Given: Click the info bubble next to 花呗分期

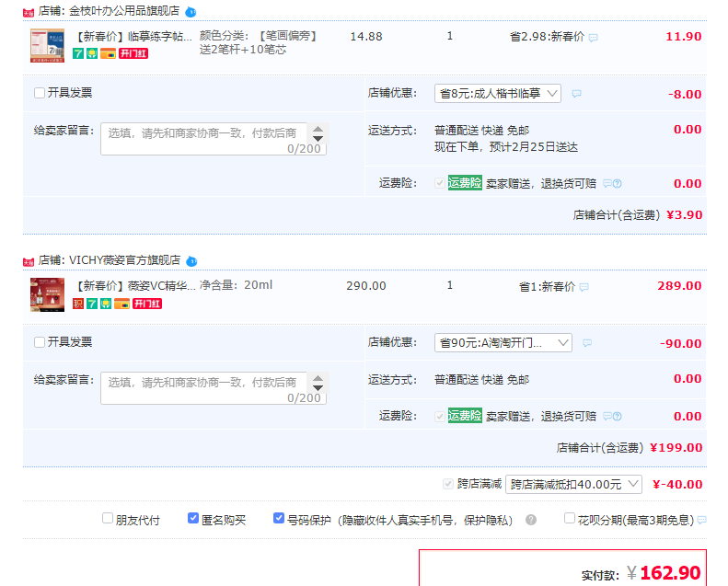Looking at the screenshot, I should [x=701, y=520].
